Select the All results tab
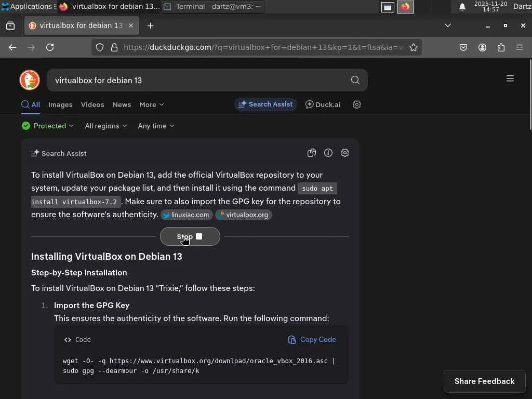The width and height of the screenshot is (532, 399). [31, 104]
